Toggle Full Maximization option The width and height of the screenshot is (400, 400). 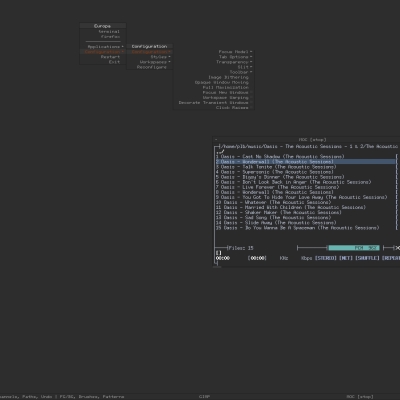(213, 87)
